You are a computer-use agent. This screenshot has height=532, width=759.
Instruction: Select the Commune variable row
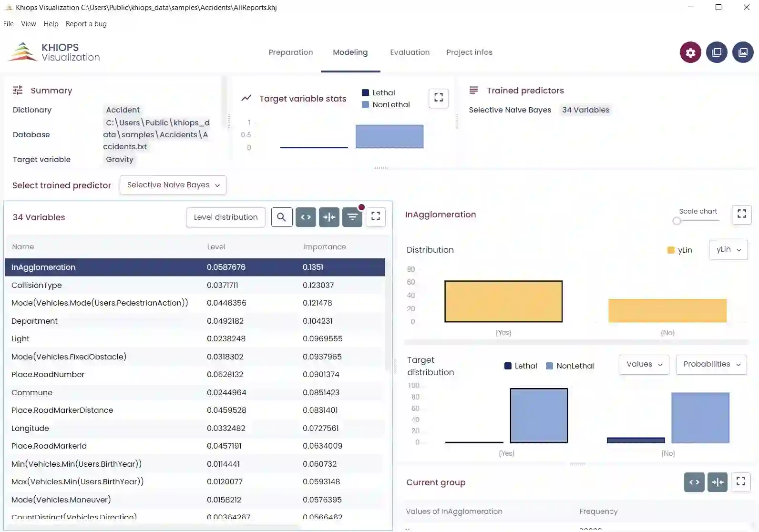click(195, 392)
